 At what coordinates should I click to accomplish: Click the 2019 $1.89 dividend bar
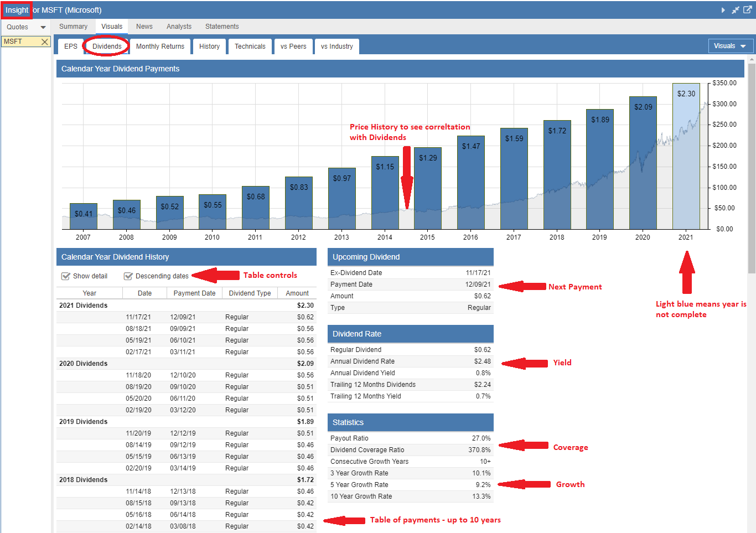[x=600, y=169]
